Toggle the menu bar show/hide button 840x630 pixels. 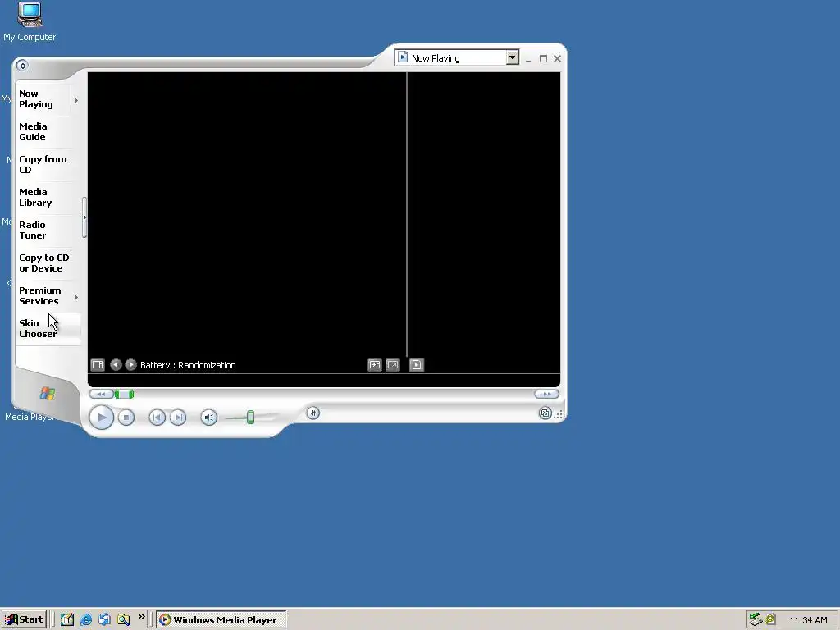(22, 66)
